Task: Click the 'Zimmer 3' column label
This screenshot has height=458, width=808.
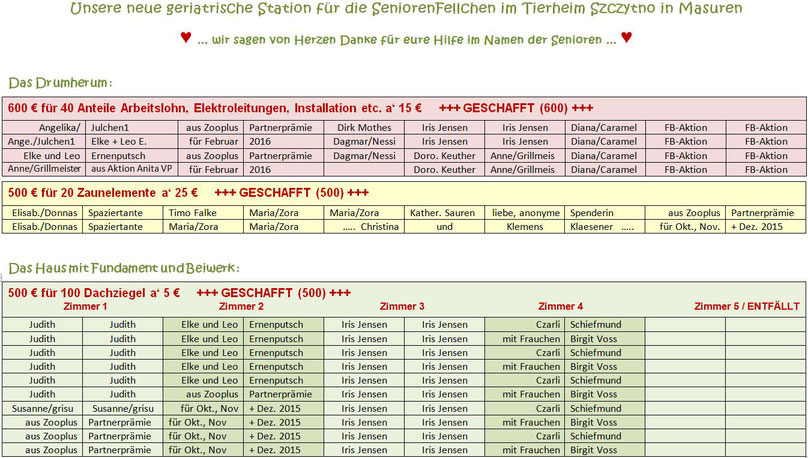Action: 402,307
